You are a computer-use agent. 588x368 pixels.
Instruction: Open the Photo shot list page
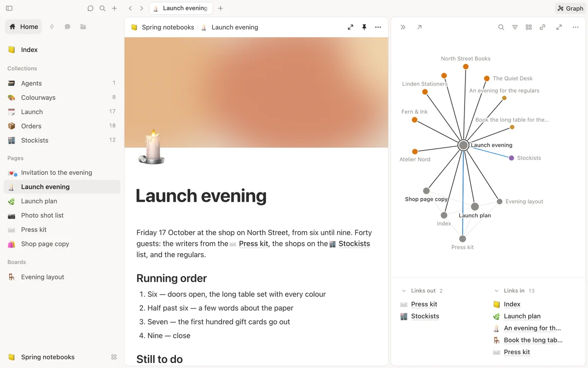click(62, 215)
